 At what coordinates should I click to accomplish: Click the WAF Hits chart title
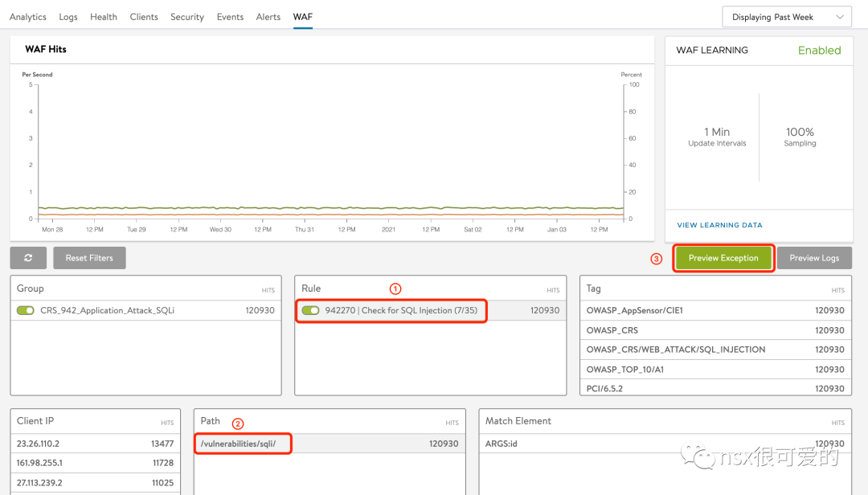(45, 49)
